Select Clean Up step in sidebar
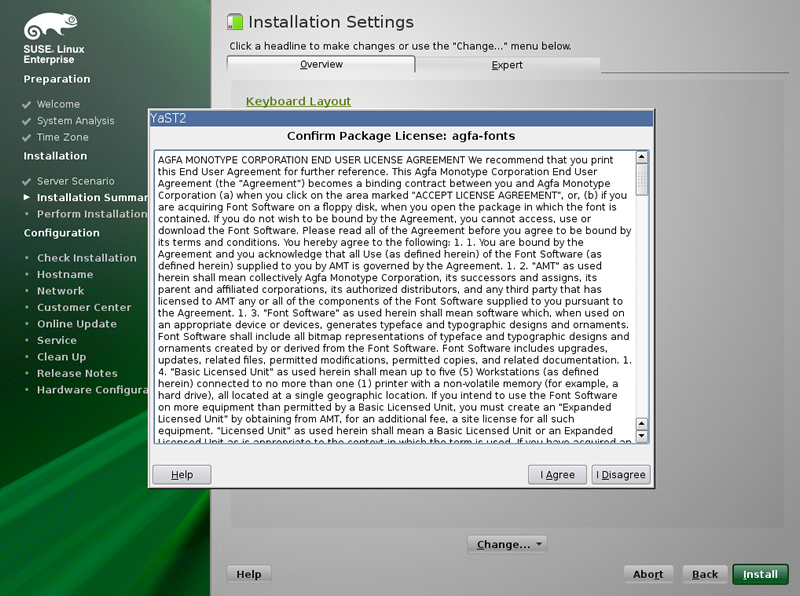Image resolution: width=800 pixels, height=596 pixels. point(61,357)
